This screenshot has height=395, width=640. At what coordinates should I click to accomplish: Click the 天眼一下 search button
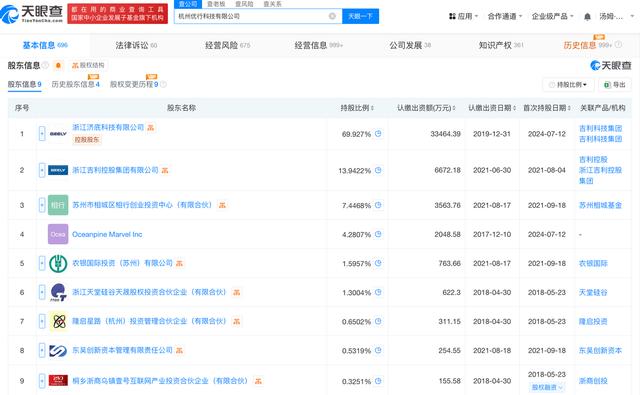pos(360,16)
